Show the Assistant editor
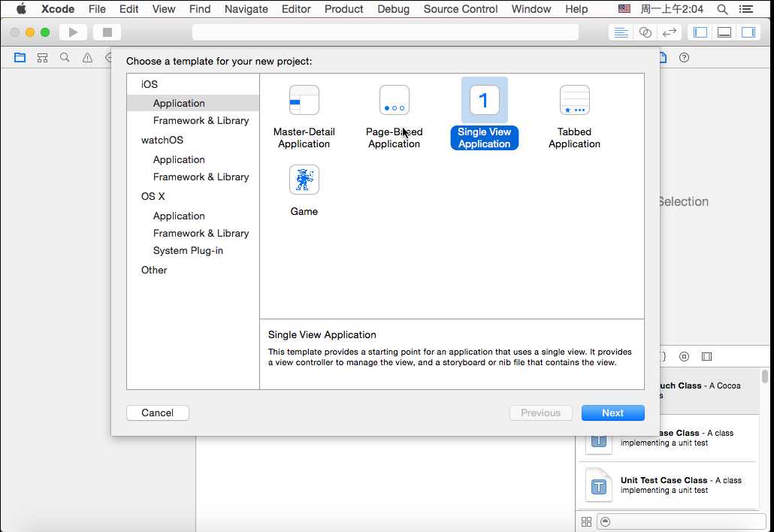 tap(646, 32)
